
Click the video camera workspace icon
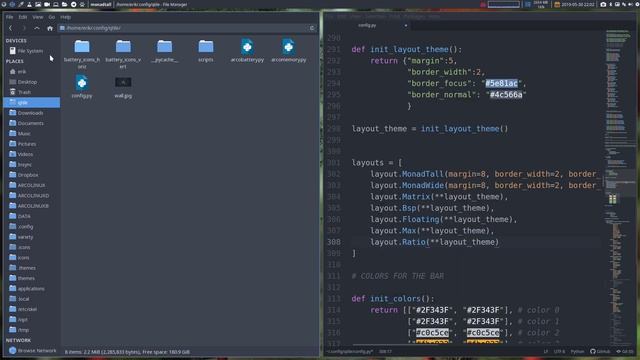click(x=47, y=4)
